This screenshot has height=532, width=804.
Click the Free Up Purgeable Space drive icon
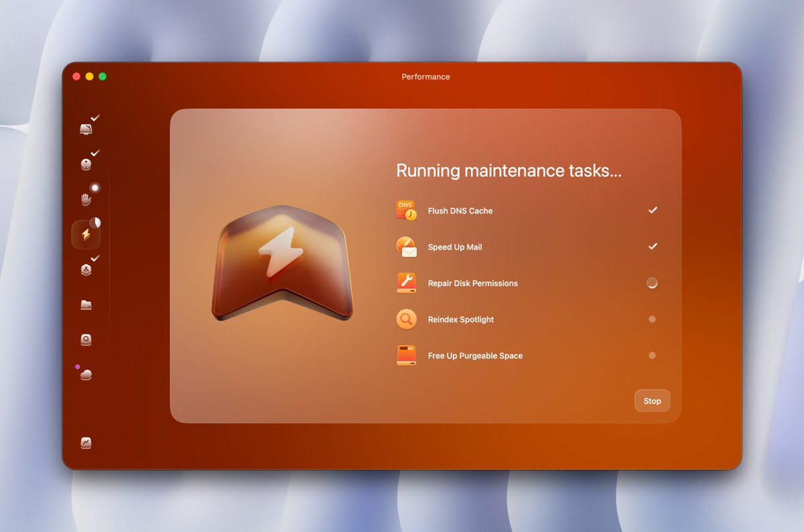(406, 355)
